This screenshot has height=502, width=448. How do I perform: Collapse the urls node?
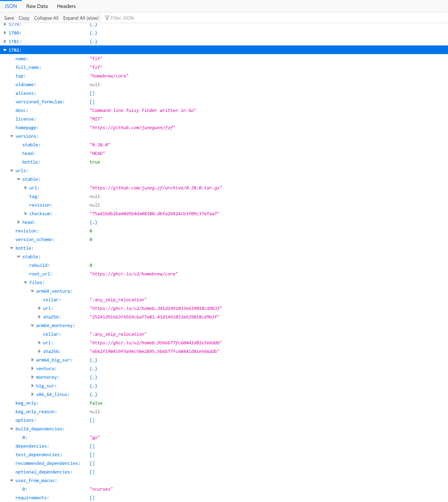[12, 170]
